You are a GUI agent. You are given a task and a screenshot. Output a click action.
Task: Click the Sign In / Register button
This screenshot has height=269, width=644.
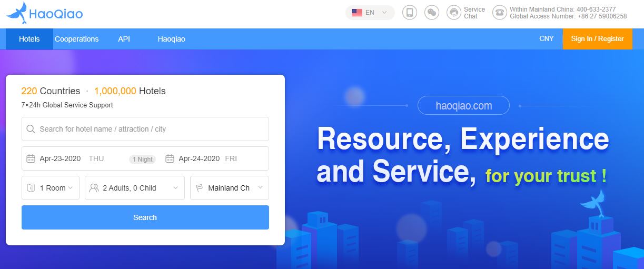(x=597, y=39)
